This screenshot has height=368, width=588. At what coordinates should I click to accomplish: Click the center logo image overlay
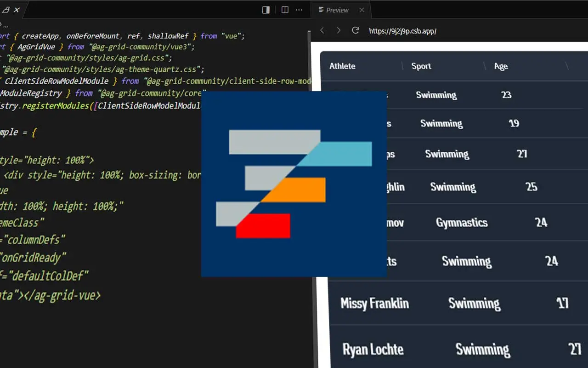pyautogui.click(x=294, y=184)
